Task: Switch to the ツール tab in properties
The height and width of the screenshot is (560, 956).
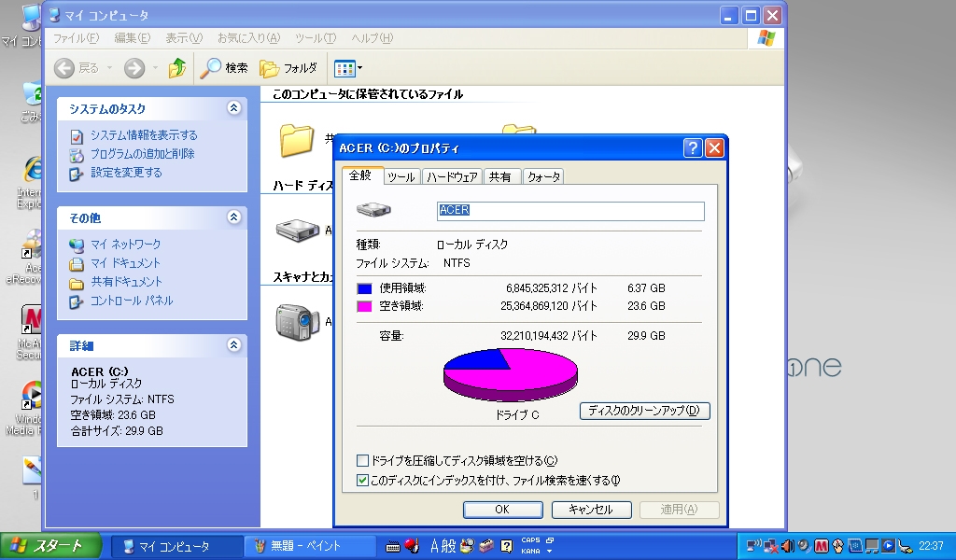Action: (401, 176)
